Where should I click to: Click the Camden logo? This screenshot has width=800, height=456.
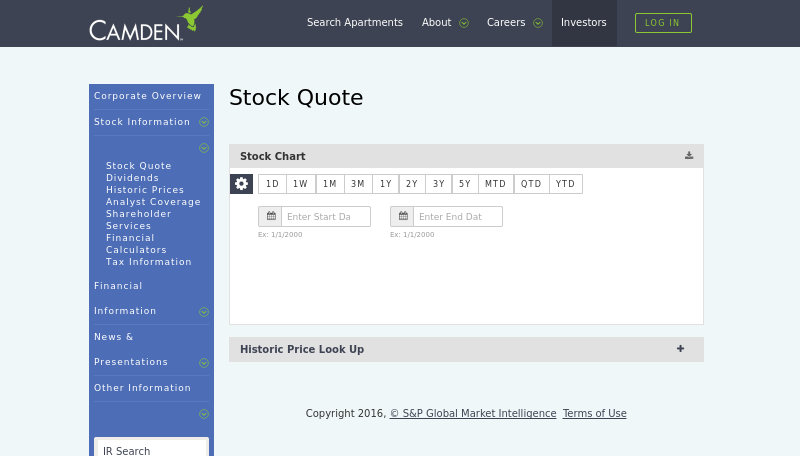146,23
